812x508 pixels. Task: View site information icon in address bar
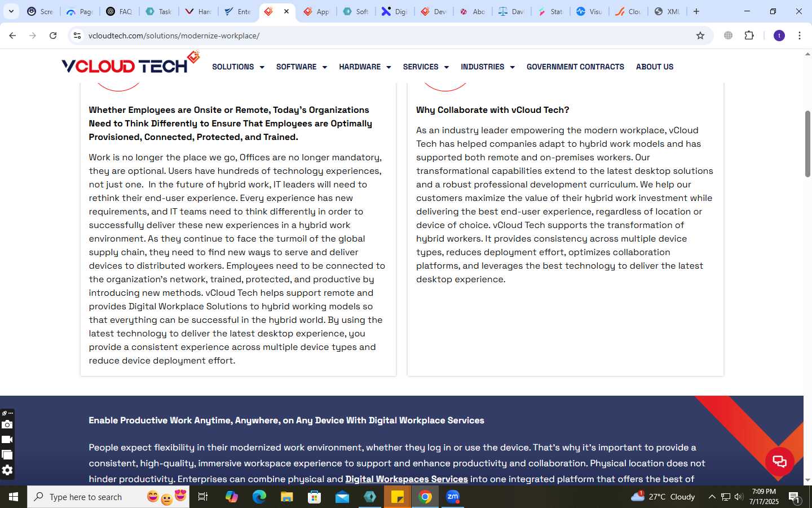tap(77, 36)
